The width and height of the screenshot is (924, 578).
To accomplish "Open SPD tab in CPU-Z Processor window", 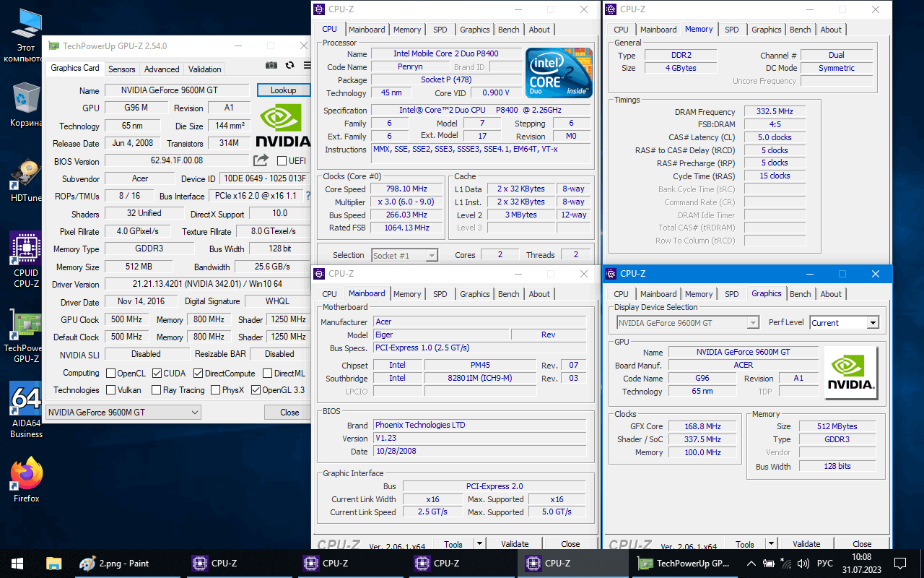I will [x=440, y=30].
